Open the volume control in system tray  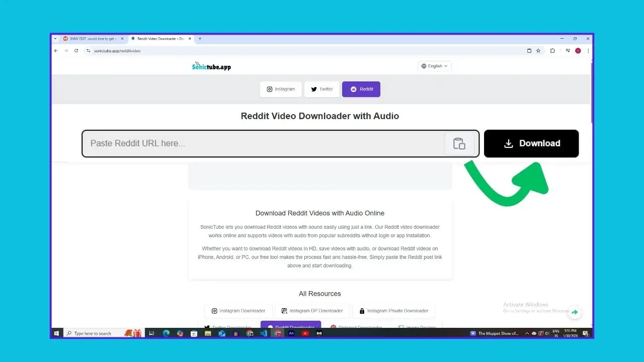pos(547,333)
